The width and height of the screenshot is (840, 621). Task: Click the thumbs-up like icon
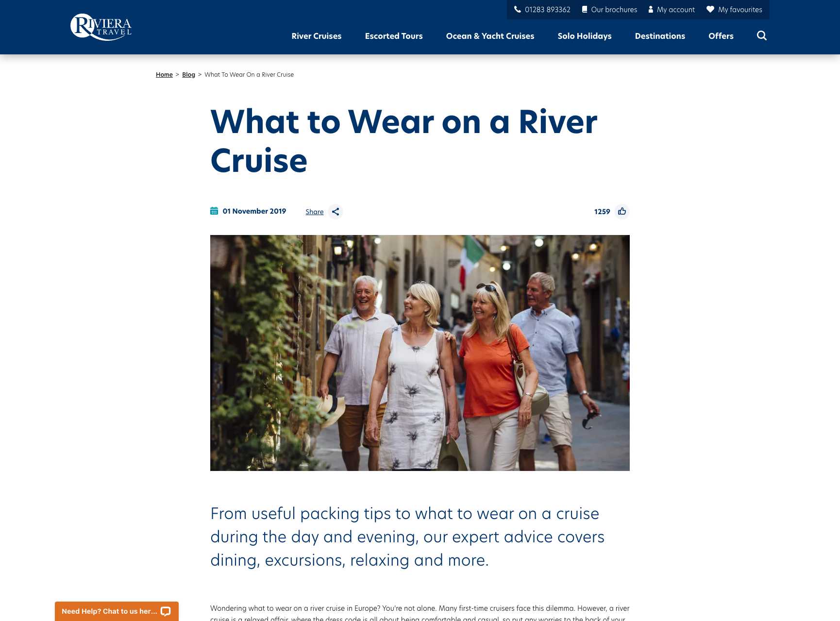(622, 211)
